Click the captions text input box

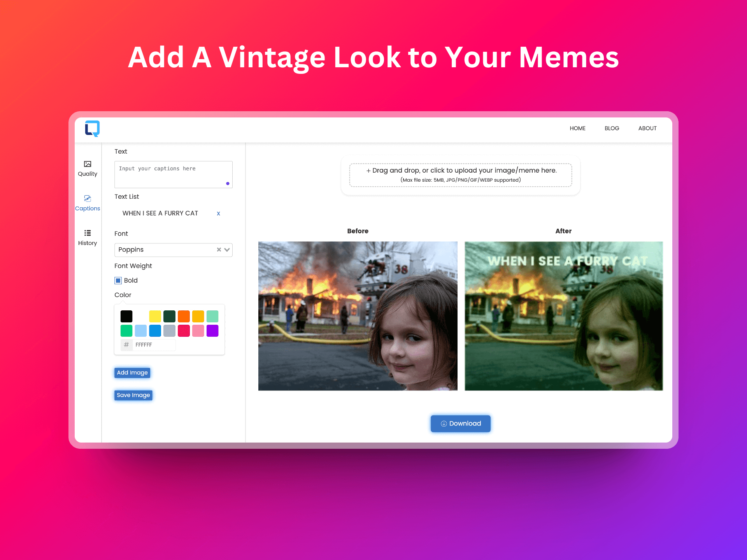click(x=173, y=175)
